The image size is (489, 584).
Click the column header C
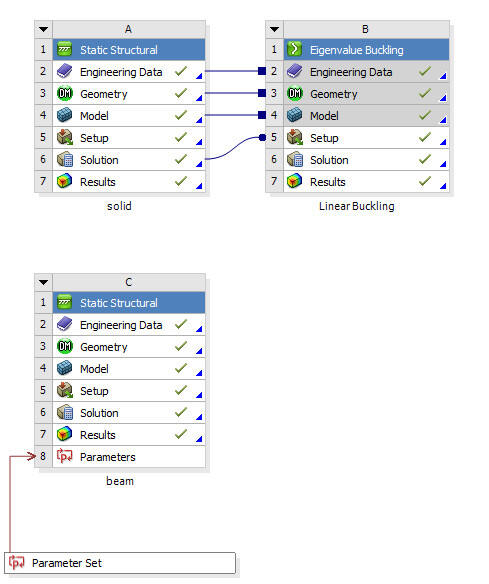point(129,282)
